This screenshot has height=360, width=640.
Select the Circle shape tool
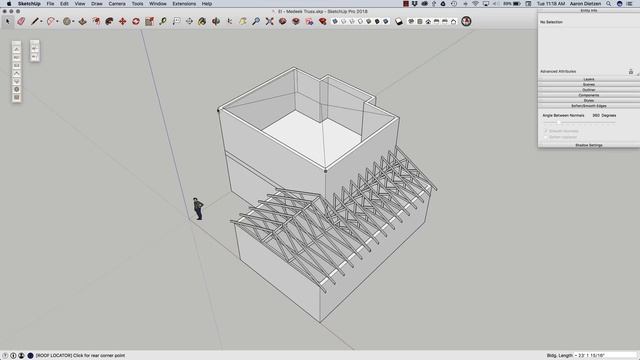click(67, 21)
